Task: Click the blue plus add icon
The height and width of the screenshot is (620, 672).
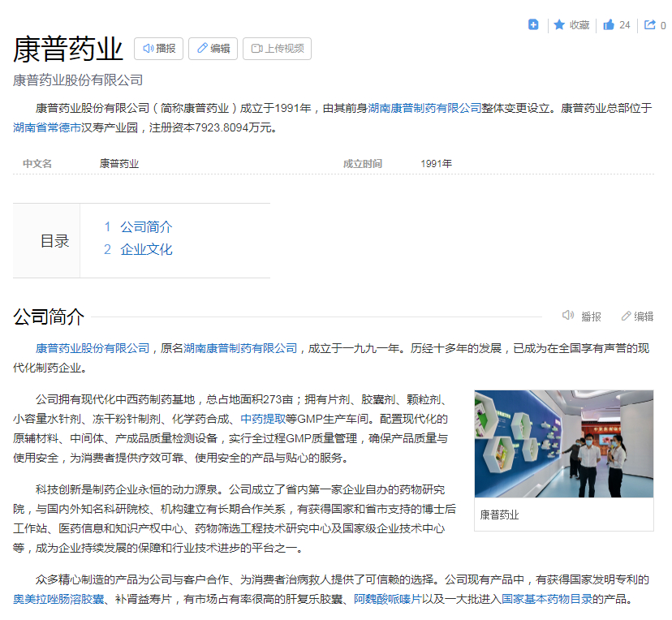Action: point(533,25)
